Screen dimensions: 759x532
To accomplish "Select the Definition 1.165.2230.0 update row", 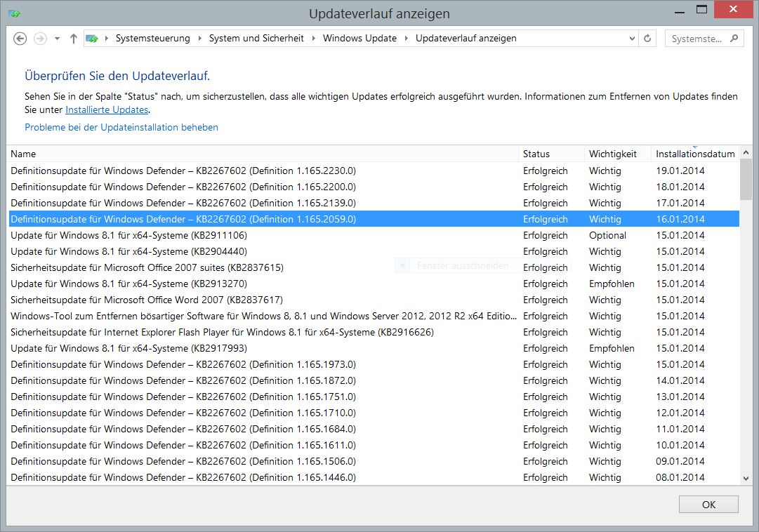I will coord(374,171).
